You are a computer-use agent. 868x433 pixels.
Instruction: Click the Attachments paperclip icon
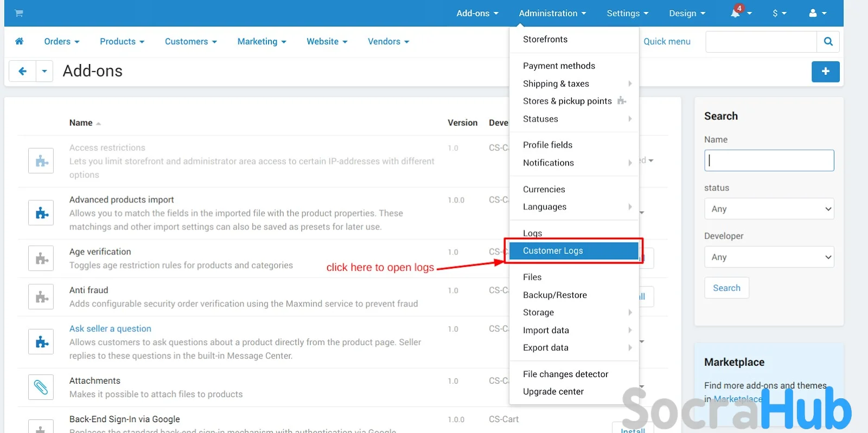point(41,387)
